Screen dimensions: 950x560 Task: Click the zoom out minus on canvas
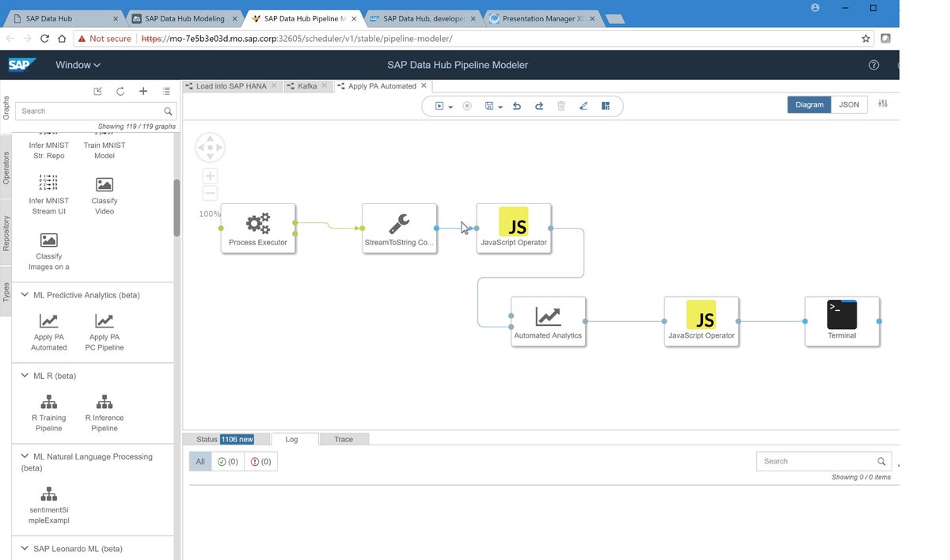210,193
